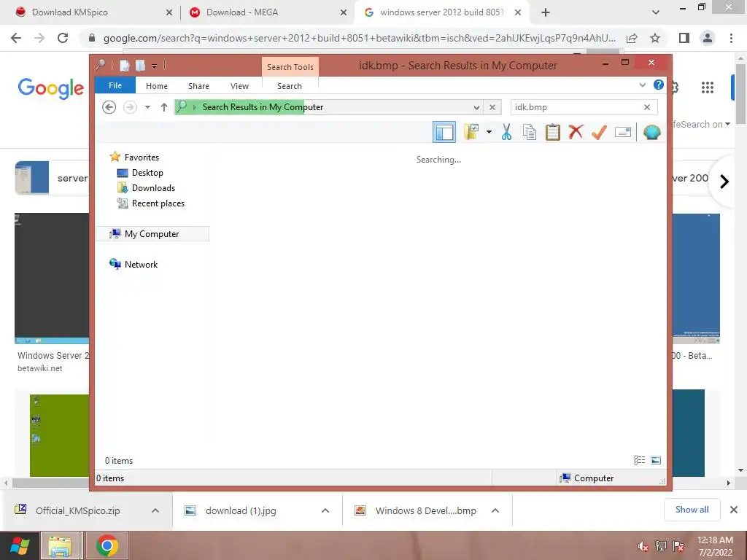
Task: Click the orange checkmark icon
Action: [600, 132]
